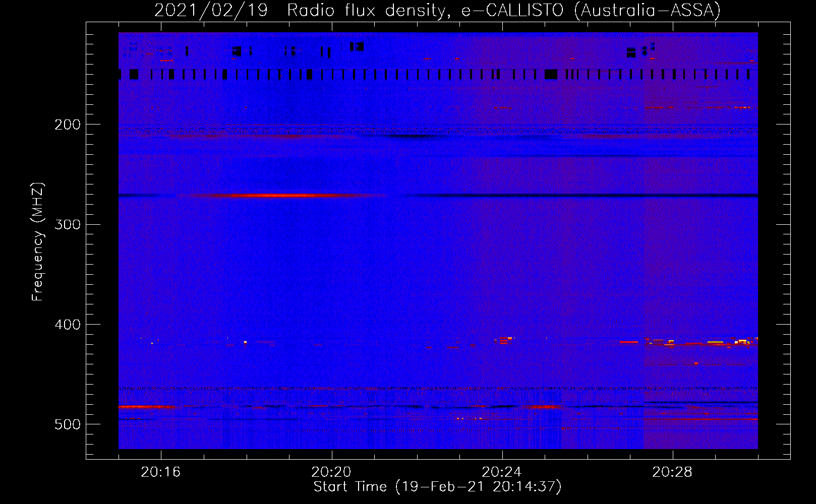Click the 400 frequency tick label
Screen dimensions: 816x504
pyautogui.click(x=68, y=325)
